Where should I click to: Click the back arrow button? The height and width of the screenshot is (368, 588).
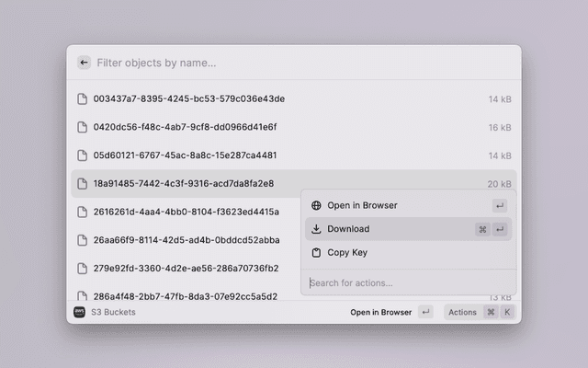(x=84, y=63)
